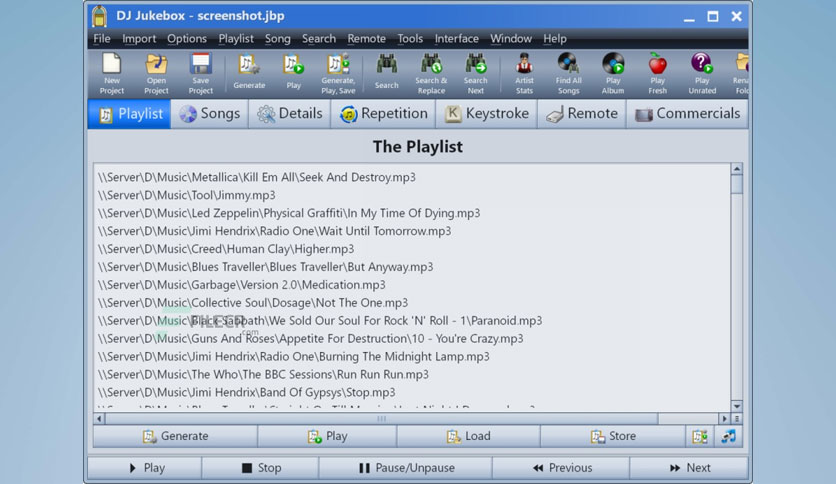Screen dimensions: 836x484
Task: Open the Song menu
Action: [278, 39]
